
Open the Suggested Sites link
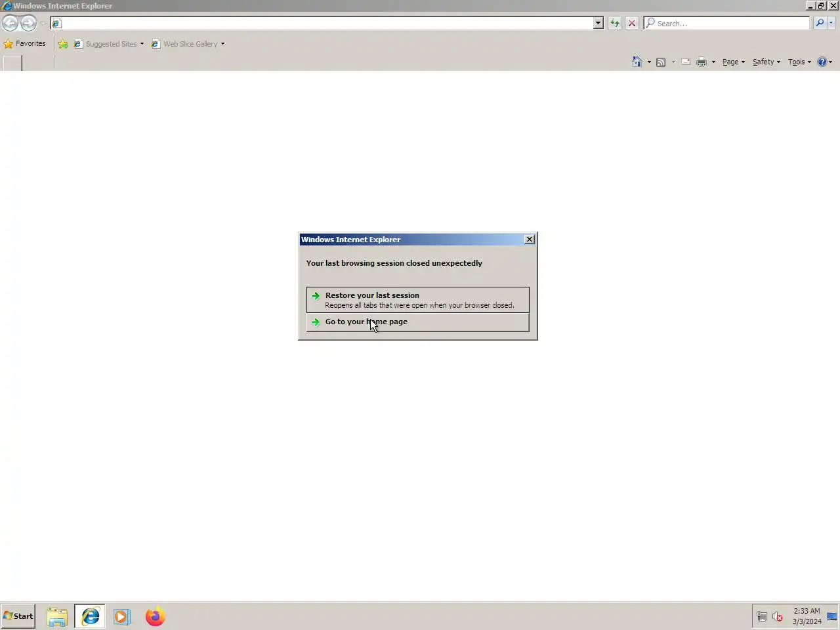(x=105, y=44)
